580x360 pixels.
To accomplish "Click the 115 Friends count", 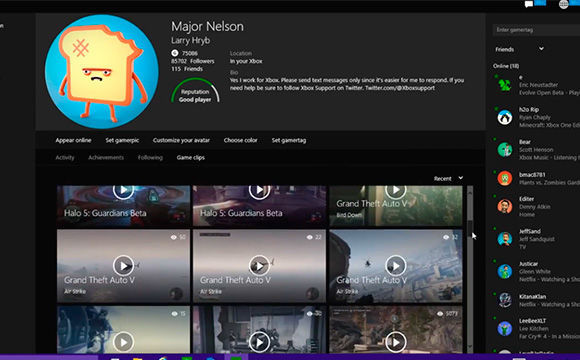I will tap(187, 69).
